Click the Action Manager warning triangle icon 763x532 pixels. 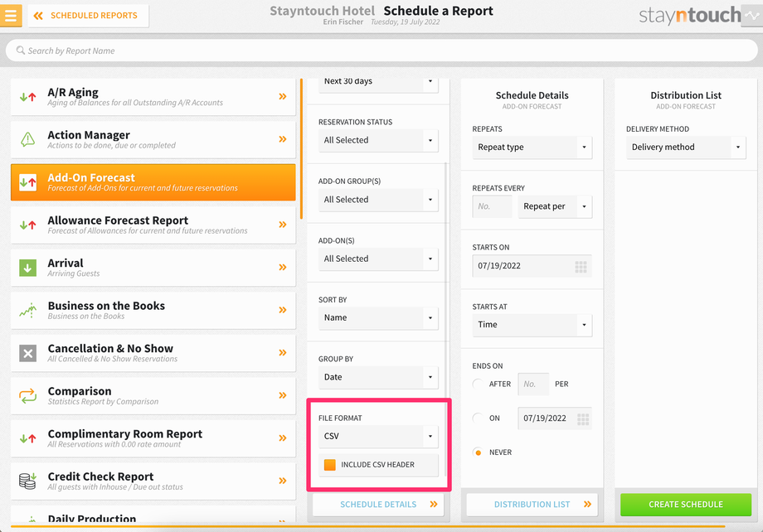click(27, 139)
